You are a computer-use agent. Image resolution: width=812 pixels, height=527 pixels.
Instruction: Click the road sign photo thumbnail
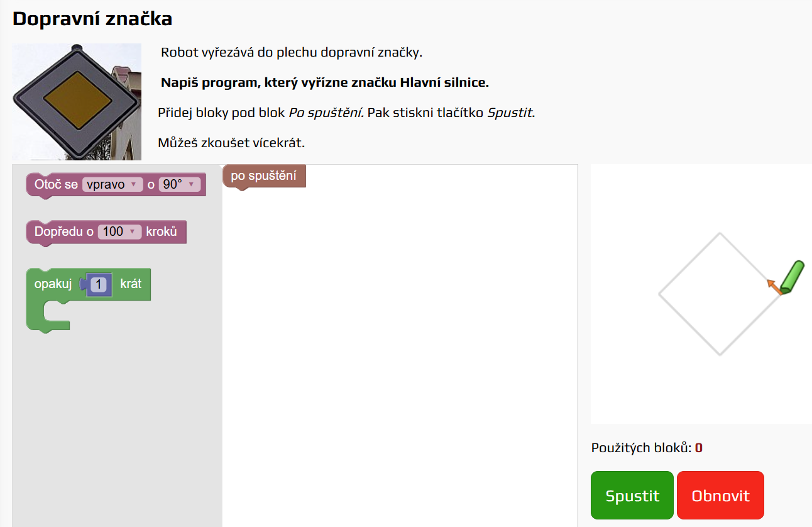click(x=77, y=102)
